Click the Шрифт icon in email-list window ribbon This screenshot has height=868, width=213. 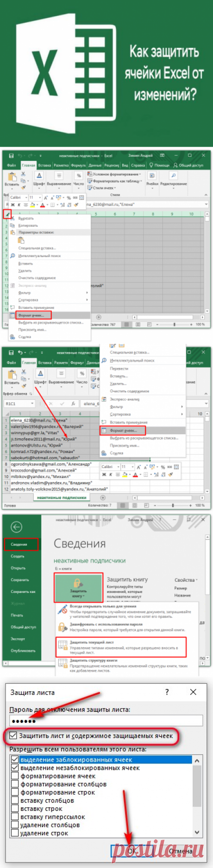pyautogui.click(x=40, y=374)
